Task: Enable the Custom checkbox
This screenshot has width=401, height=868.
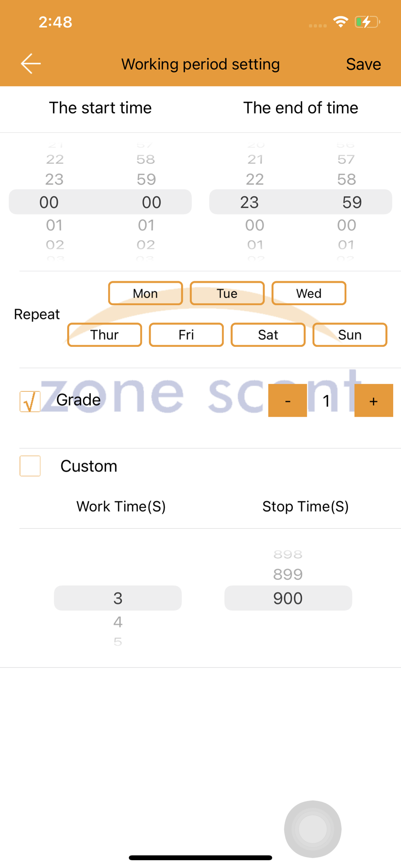Action: (30, 466)
